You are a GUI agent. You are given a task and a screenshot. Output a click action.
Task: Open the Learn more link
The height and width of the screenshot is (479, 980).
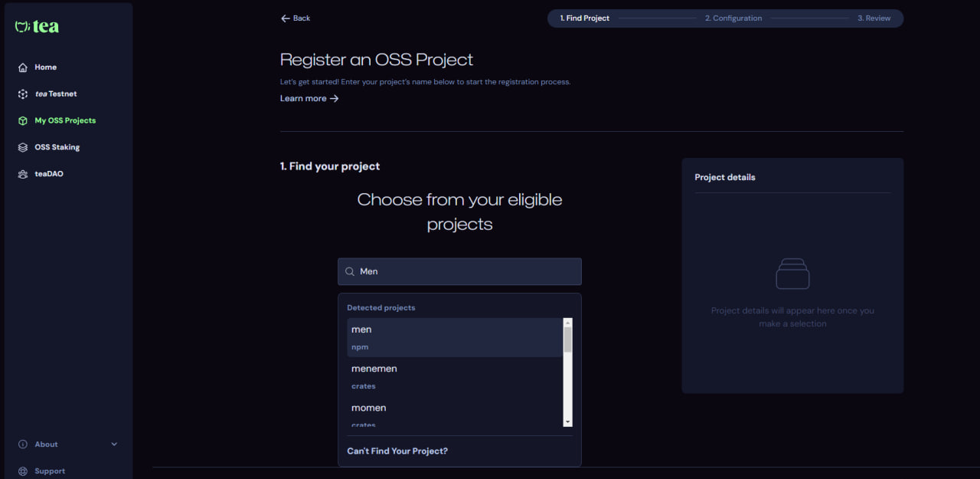tap(309, 99)
